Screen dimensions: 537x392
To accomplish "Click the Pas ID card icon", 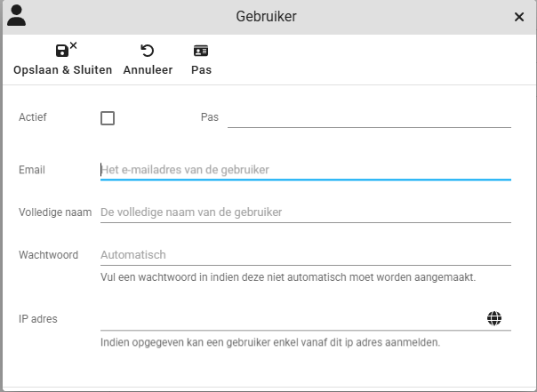I will click(201, 51).
